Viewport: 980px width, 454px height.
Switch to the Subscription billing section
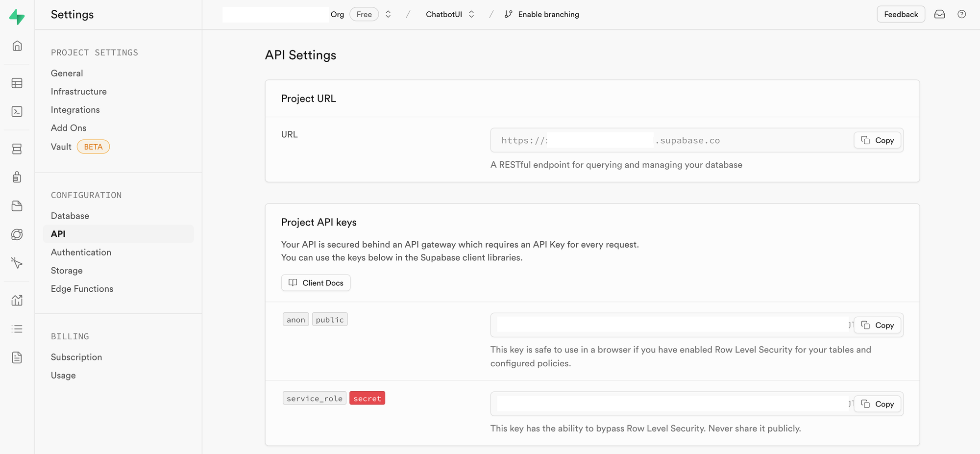(76, 357)
